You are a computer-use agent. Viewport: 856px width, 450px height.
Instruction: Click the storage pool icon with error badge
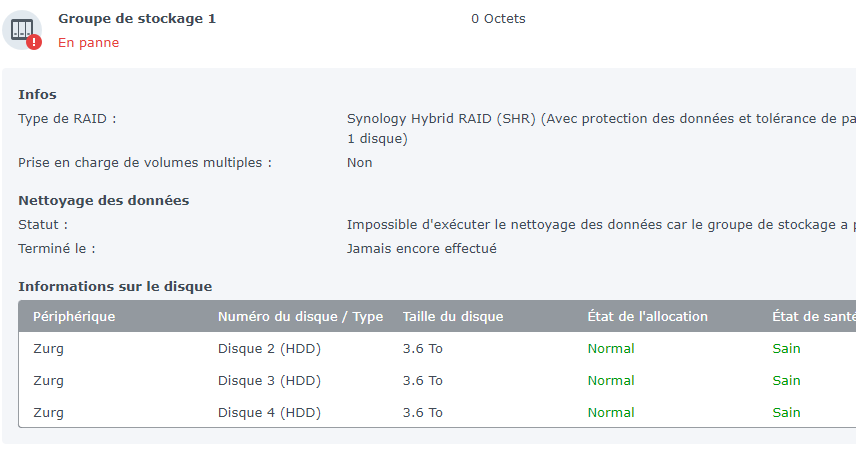point(22,30)
